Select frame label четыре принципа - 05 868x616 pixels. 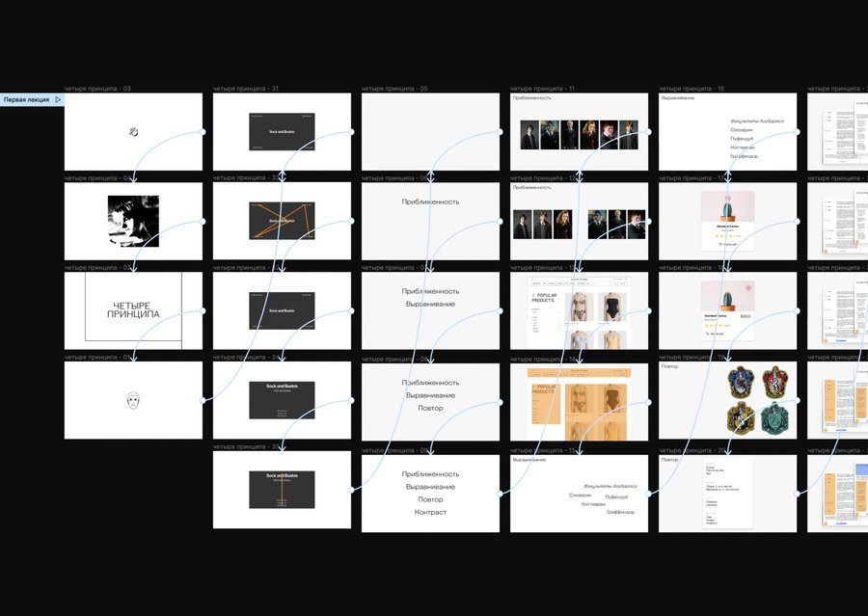[x=394, y=89]
